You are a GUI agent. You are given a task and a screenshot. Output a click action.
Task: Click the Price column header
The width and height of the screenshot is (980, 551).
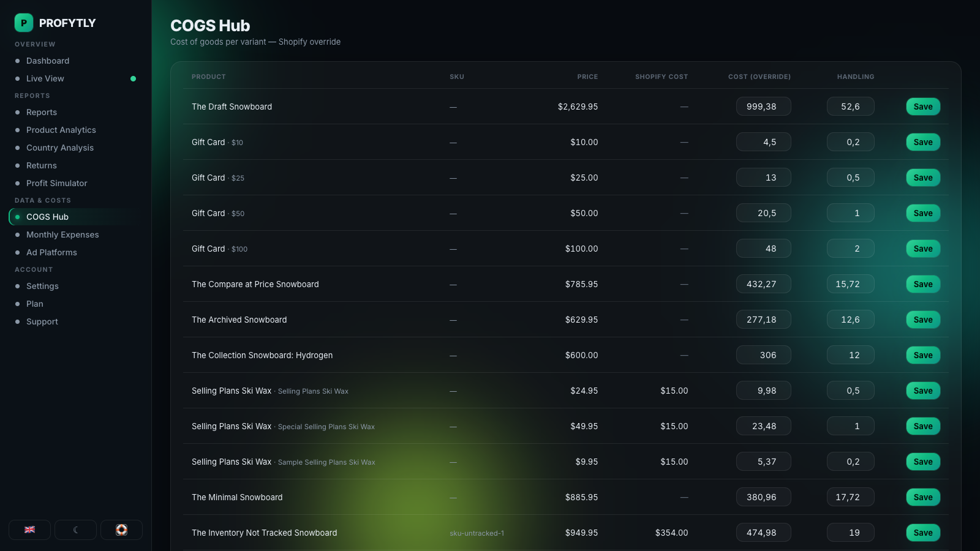click(587, 77)
